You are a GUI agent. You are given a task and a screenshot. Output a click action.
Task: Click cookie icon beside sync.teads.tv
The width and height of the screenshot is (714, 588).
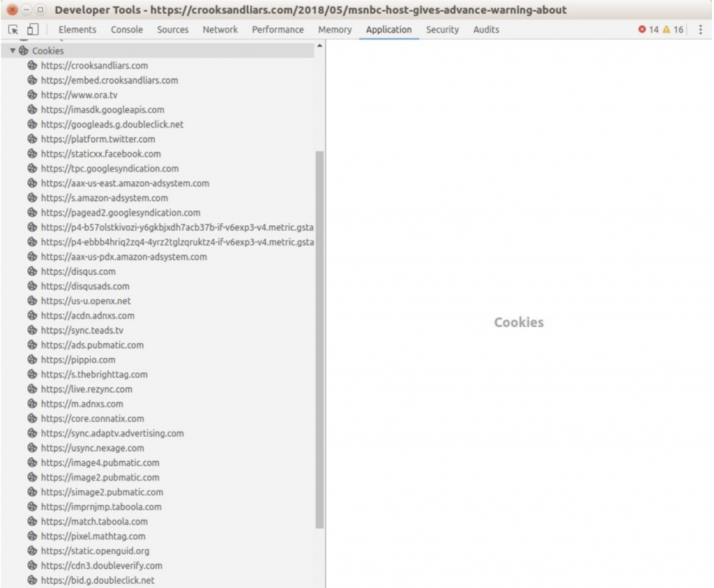(32, 330)
